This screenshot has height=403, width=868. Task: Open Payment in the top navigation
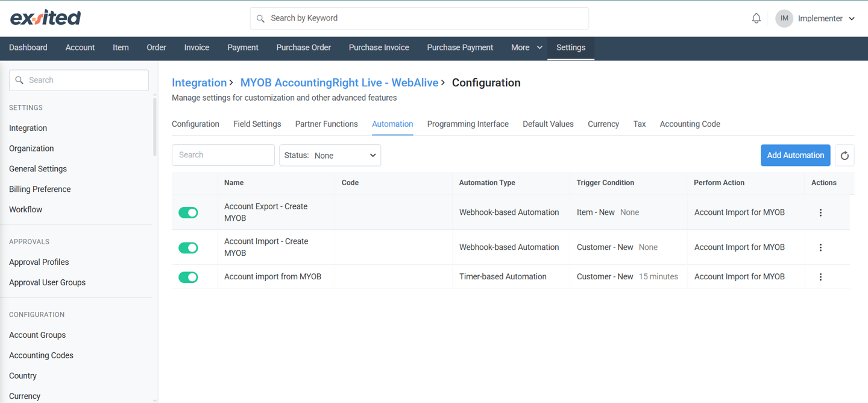243,48
